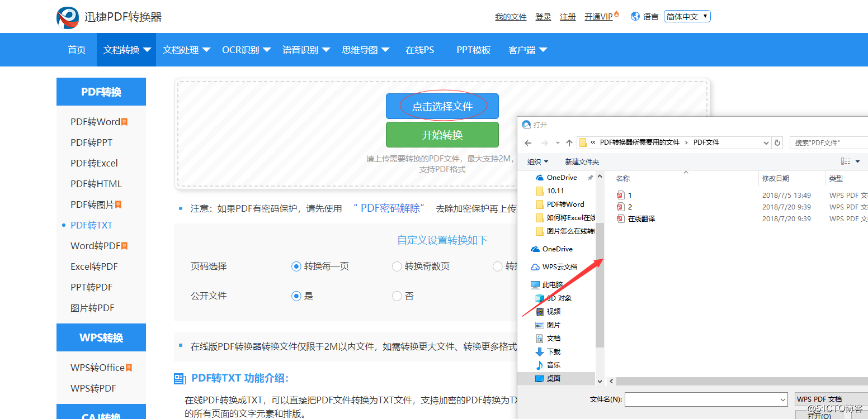868x419 pixels.
Task: Open 组织 dropdown in dialog
Action: coord(537,162)
